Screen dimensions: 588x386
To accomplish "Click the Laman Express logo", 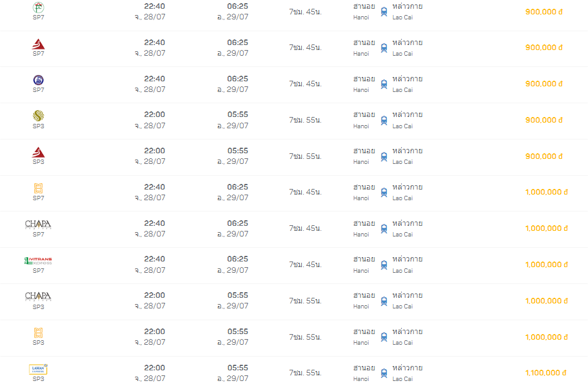I will pos(38,369).
